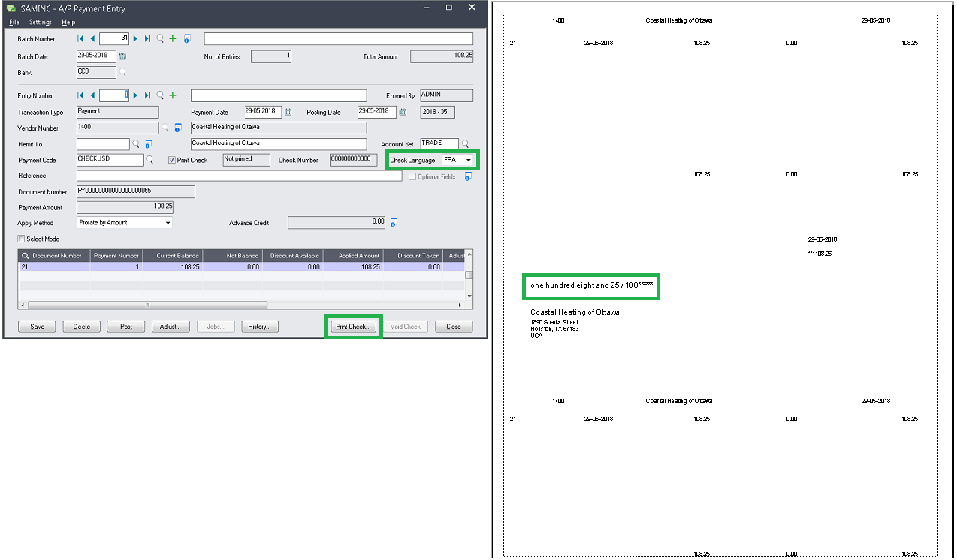Click the grid's vertical scrollbar thumb
Image resolution: width=957 pixels, height=560 pixels.
tap(469, 275)
